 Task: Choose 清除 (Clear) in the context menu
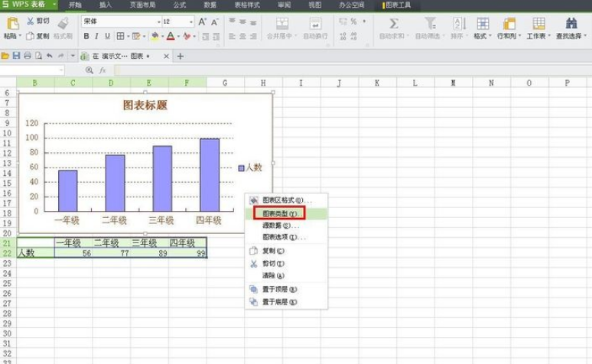point(286,275)
